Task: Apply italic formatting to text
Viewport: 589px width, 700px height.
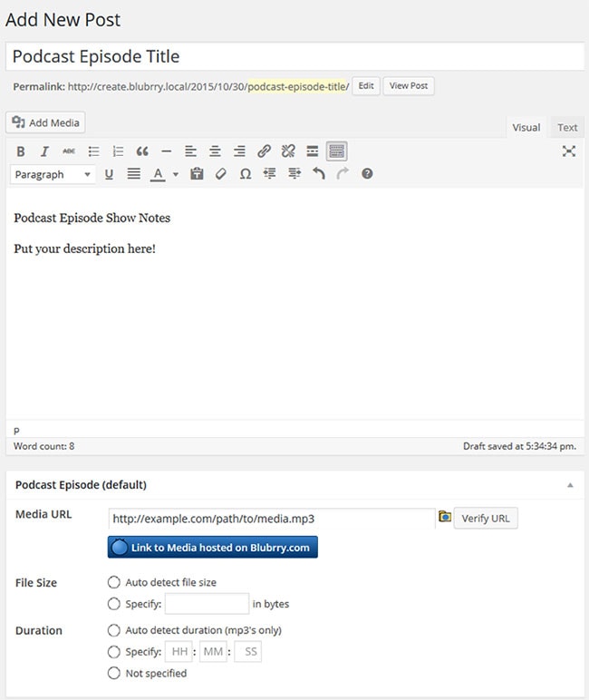Action: pyautogui.click(x=44, y=151)
